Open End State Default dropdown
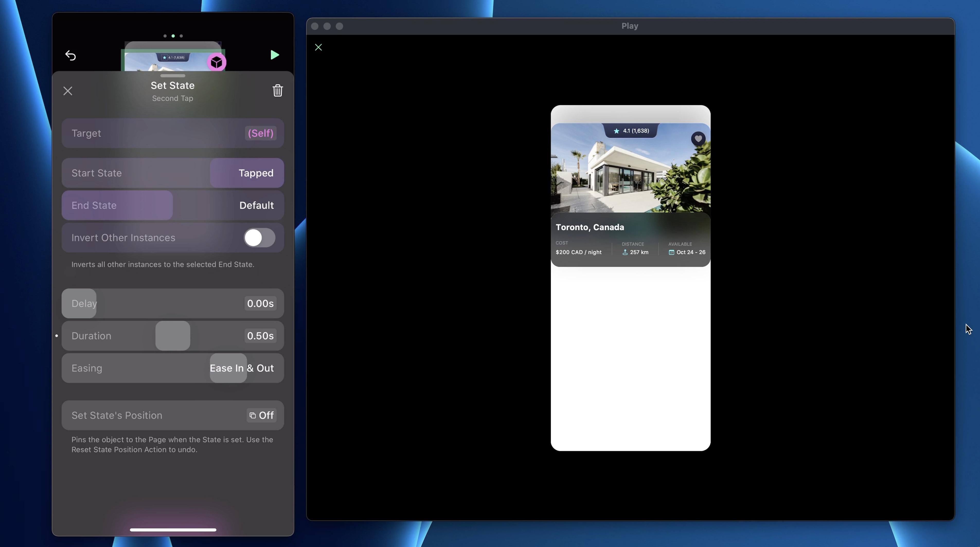Viewport: 980px width, 547px height. pyautogui.click(x=256, y=205)
